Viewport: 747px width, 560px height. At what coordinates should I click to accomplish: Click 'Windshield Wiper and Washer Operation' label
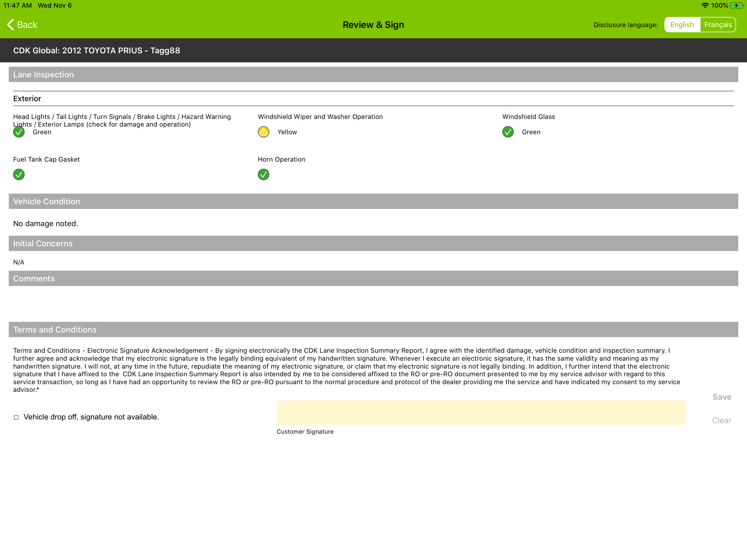pyautogui.click(x=320, y=116)
